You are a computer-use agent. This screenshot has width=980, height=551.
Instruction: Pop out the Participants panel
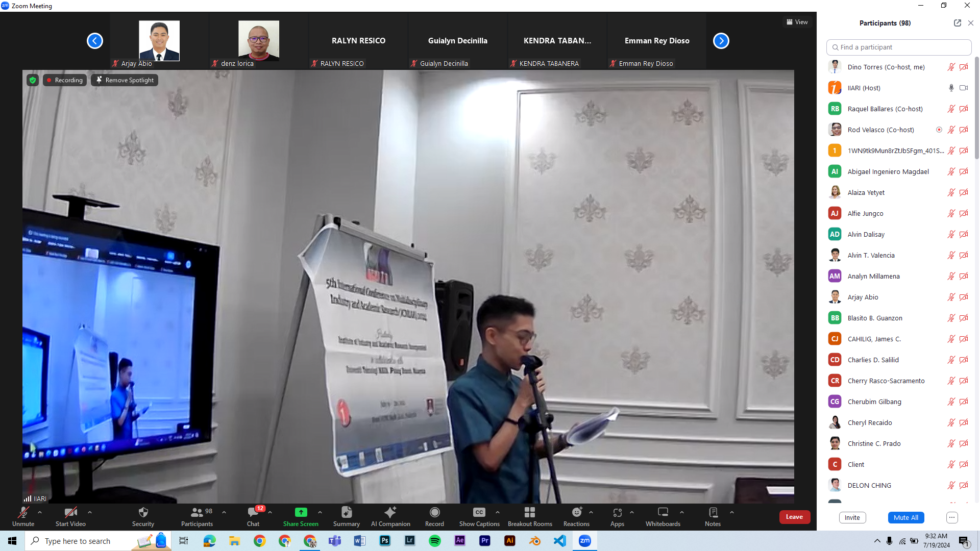pyautogui.click(x=957, y=23)
